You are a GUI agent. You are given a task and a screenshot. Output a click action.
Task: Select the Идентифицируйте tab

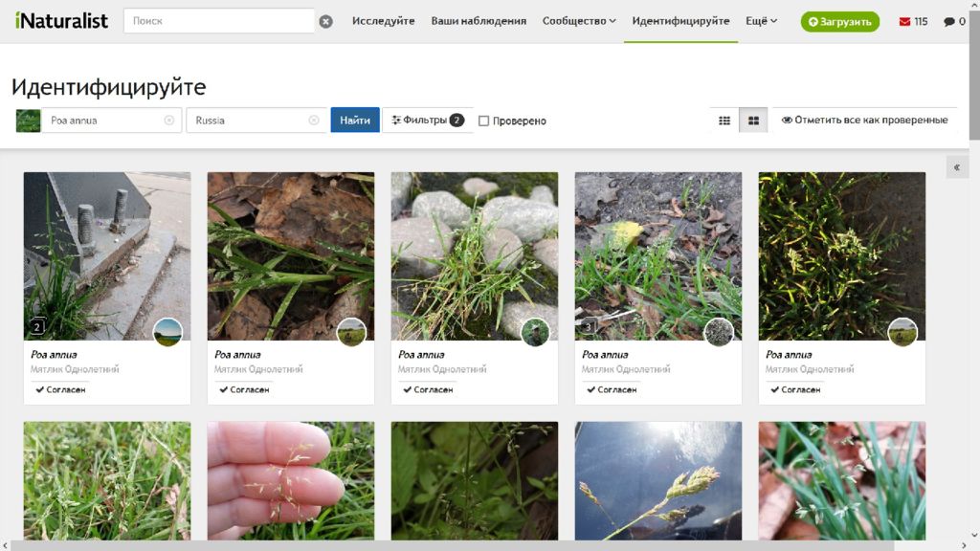coord(680,21)
